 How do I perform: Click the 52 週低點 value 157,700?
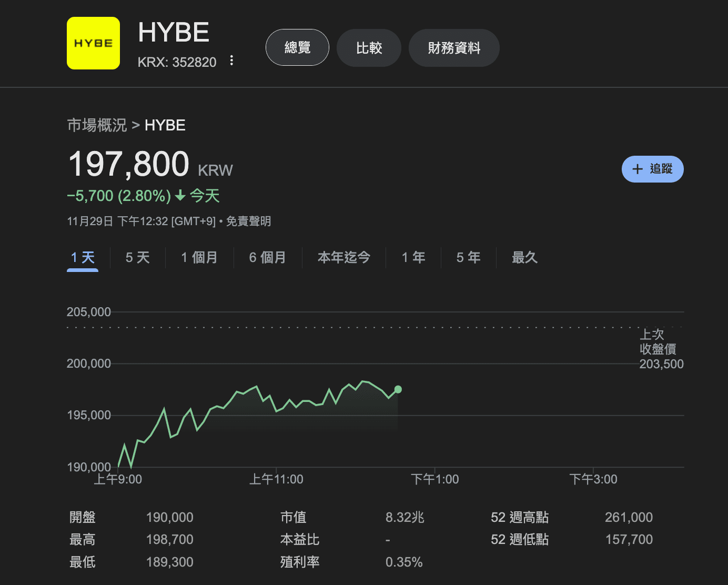click(x=629, y=539)
